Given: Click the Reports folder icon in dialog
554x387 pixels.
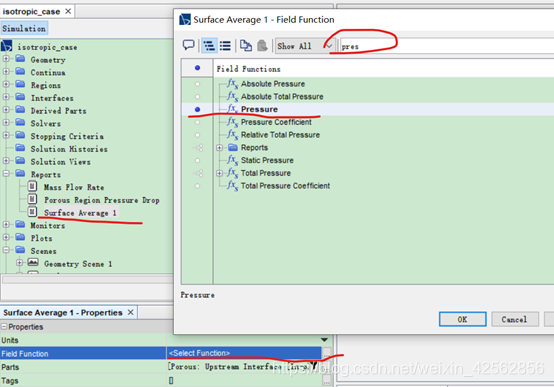Looking at the screenshot, I should [x=233, y=147].
